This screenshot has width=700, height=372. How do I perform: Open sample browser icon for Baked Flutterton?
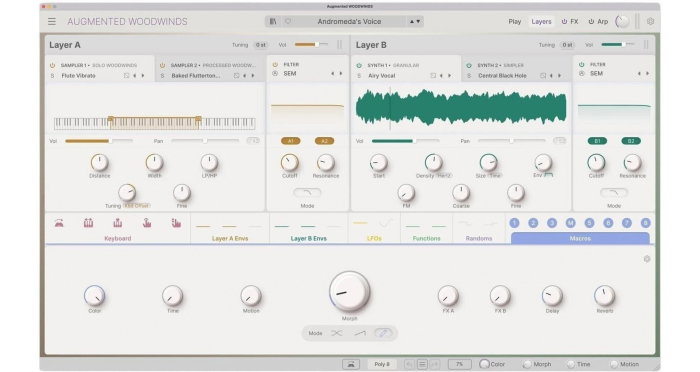[236, 76]
